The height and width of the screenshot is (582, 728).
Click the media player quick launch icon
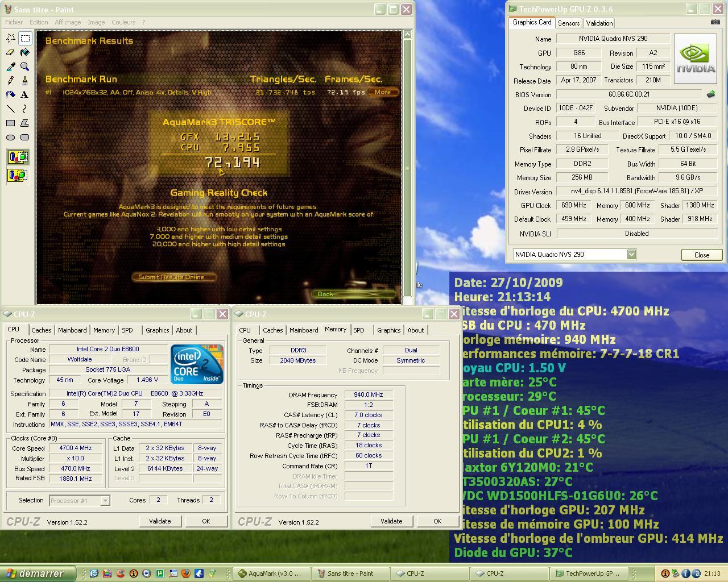146,573
